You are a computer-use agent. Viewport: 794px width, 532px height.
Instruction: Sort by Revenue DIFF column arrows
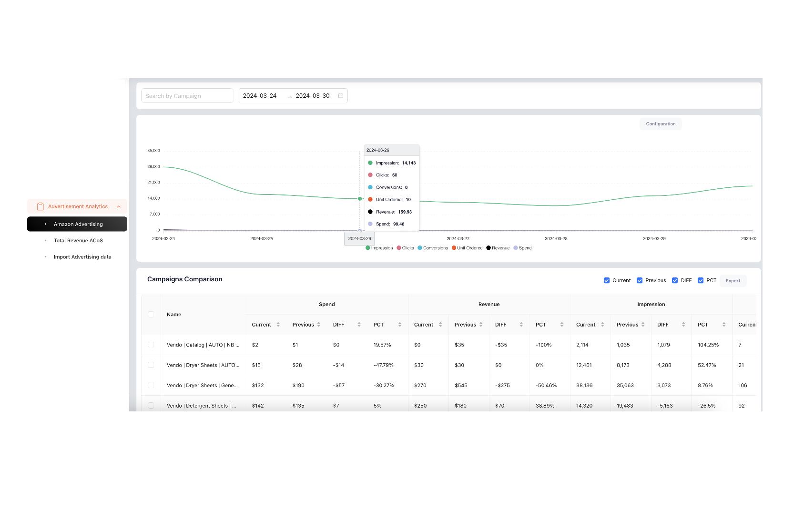pos(521,325)
